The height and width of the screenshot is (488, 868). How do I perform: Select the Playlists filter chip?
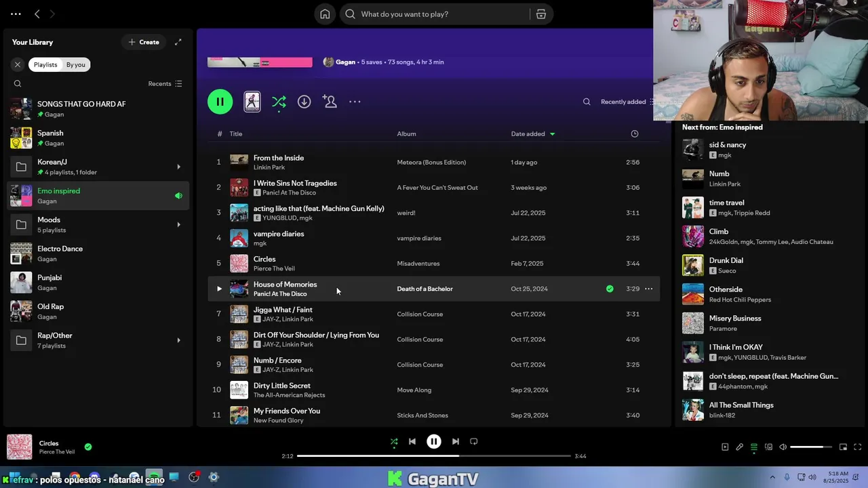click(x=45, y=64)
